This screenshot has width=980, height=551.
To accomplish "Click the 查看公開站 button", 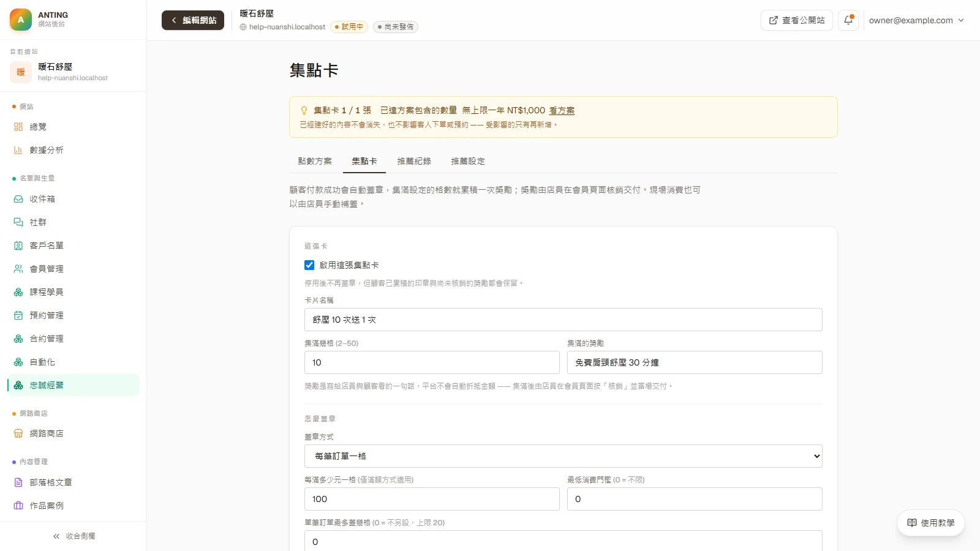I will tap(797, 20).
